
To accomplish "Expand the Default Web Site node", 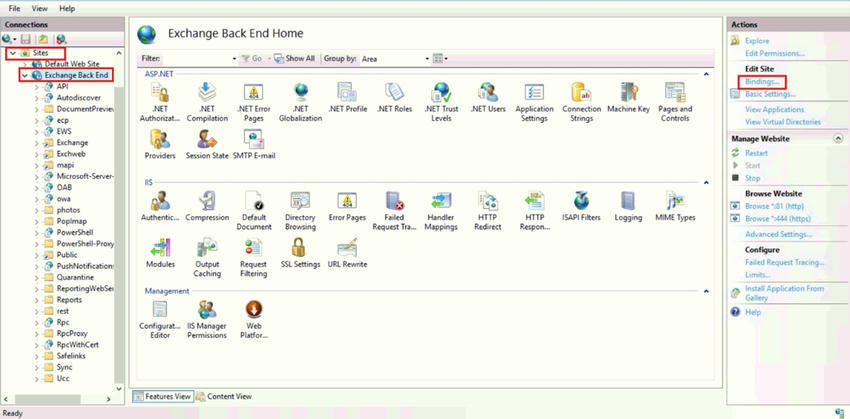I will click(25, 64).
